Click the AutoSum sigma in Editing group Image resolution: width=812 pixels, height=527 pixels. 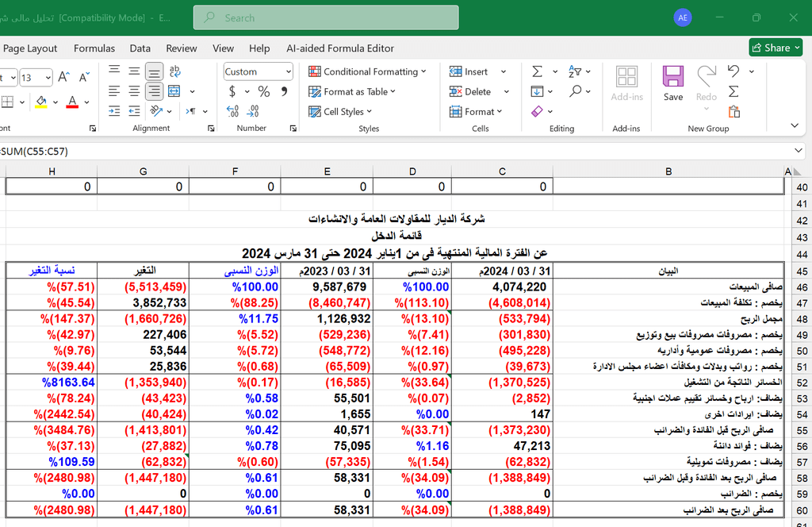(537, 71)
